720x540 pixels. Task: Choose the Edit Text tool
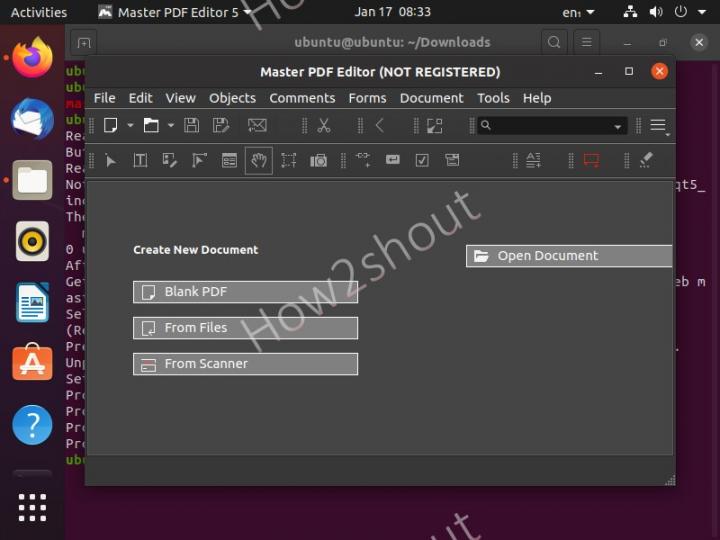pyautogui.click(x=140, y=160)
